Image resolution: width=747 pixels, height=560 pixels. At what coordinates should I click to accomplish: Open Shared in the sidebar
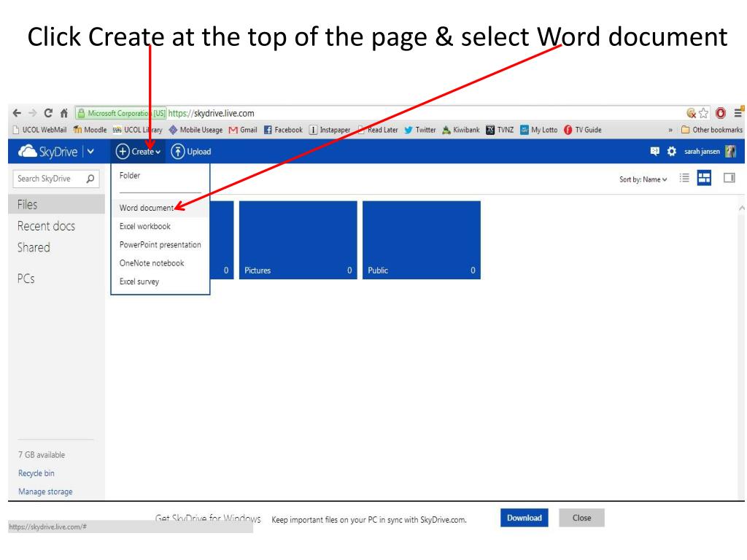(34, 248)
